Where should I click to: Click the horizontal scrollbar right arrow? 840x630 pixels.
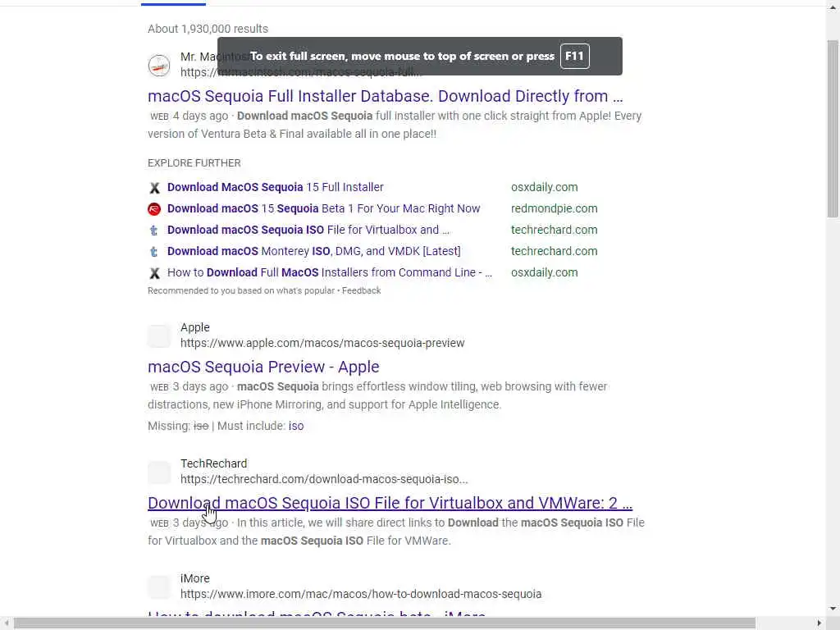tap(819, 623)
